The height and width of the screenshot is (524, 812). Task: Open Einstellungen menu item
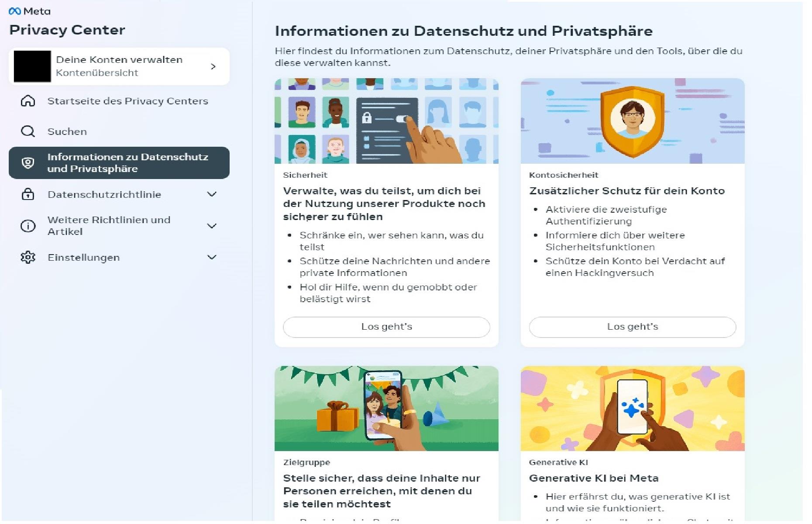pos(119,257)
